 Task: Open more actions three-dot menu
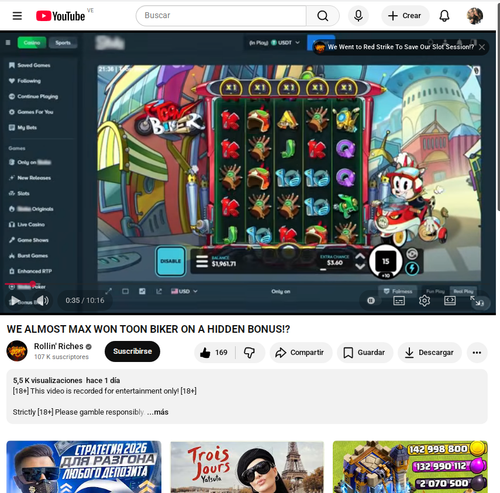477,352
